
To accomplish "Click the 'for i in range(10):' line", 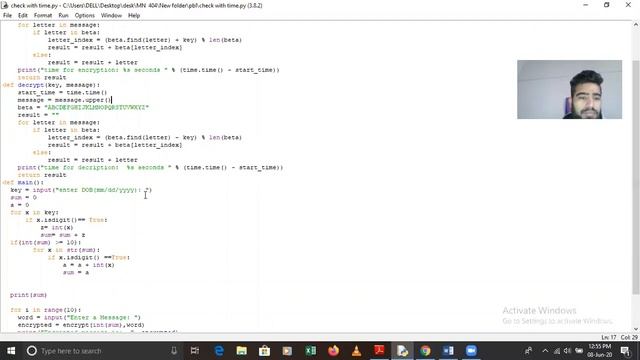I will pyautogui.click(x=46, y=310).
